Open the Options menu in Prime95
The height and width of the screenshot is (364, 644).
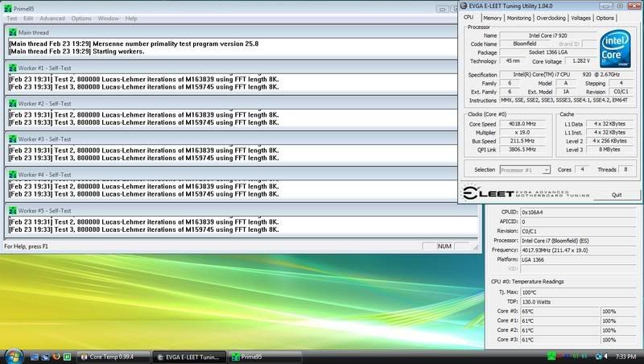pyautogui.click(x=81, y=19)
